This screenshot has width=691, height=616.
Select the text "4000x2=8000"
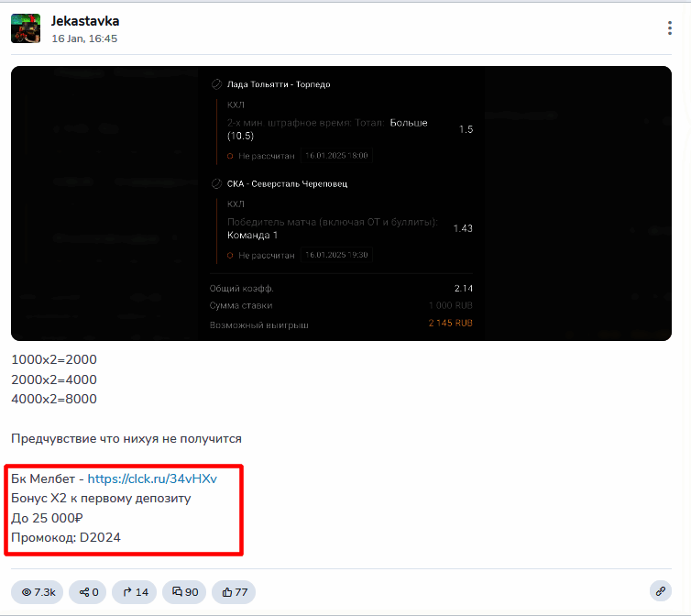(54, 399)
